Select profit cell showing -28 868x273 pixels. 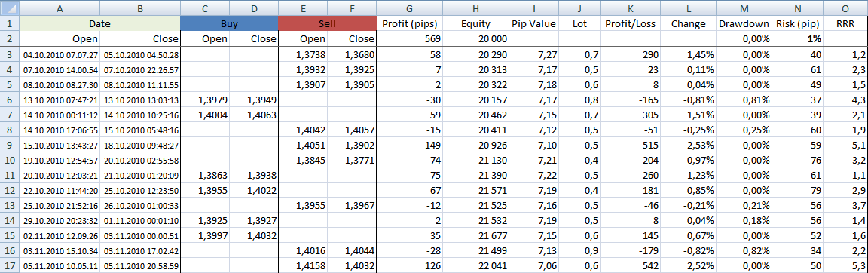click(409, 251)
